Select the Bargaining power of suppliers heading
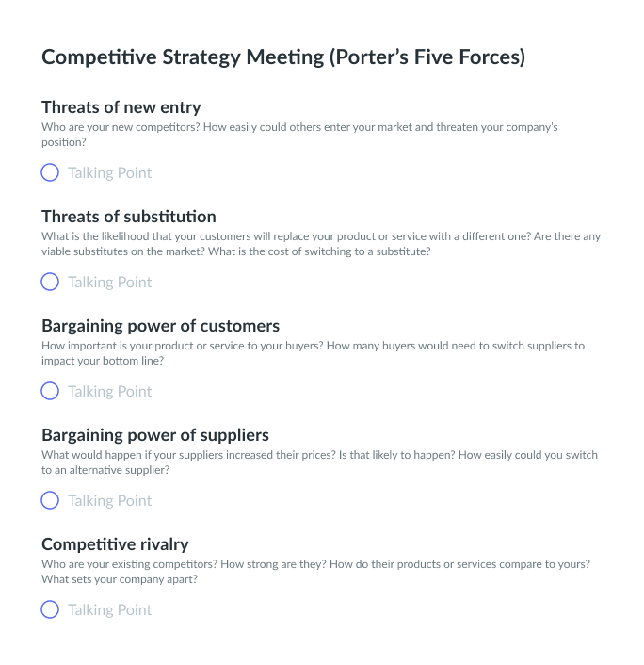 point(155,435)
